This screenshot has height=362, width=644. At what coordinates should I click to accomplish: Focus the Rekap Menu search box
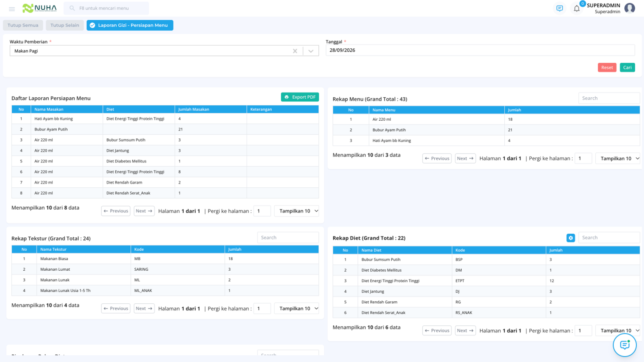[609, 98]
